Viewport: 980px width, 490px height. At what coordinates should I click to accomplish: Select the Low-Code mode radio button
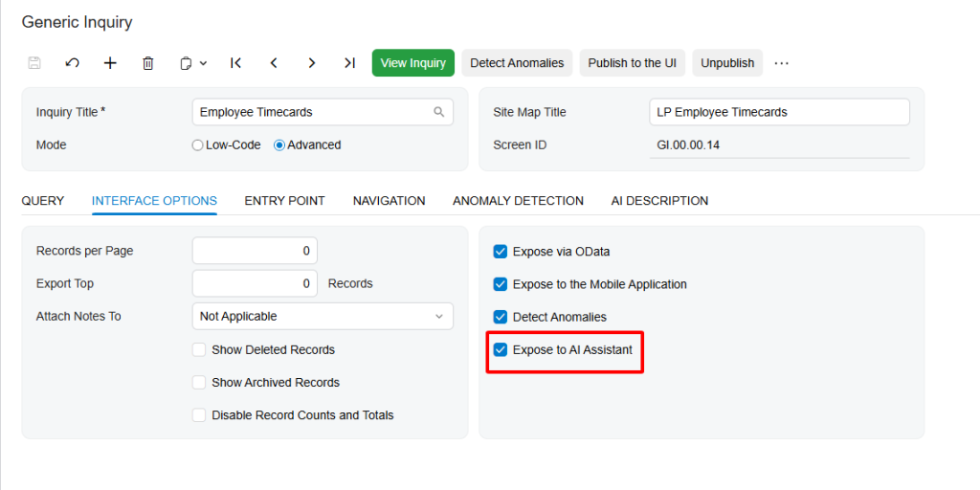pyautogui.click(x=197, y=145)
